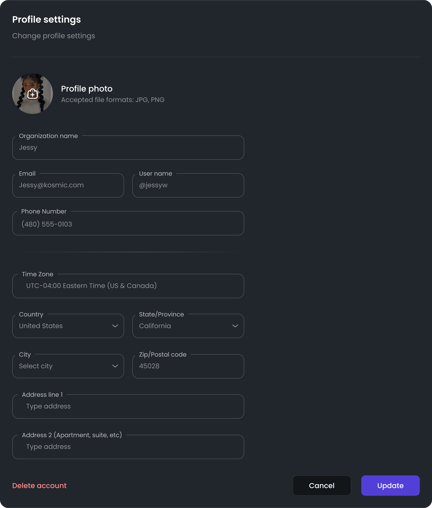Click the City dropdown chevron arrow
Viewport: 432px width, 508px height.
[x=115, y=366]
